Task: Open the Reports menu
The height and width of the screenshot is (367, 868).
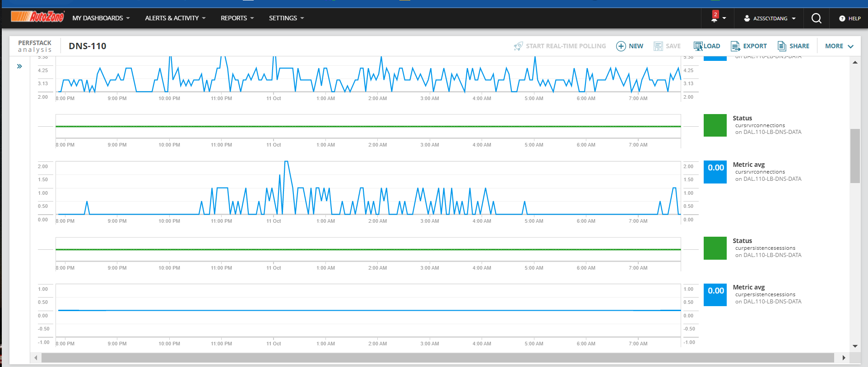Action: pos(237,18)
